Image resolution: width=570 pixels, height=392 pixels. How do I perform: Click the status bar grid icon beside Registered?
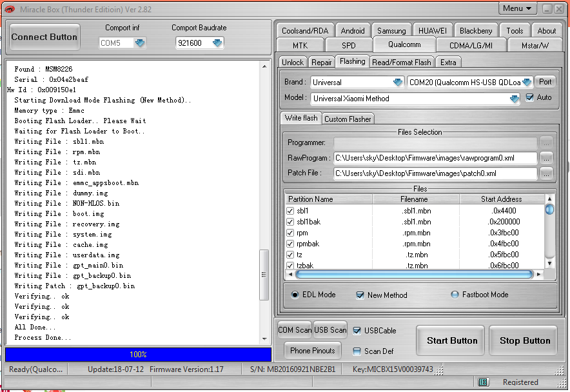[483, 382]
